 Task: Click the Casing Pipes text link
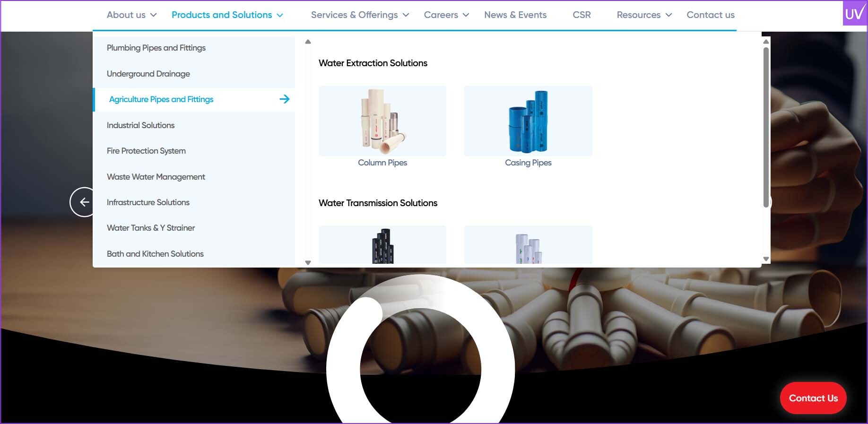point(528,163)
